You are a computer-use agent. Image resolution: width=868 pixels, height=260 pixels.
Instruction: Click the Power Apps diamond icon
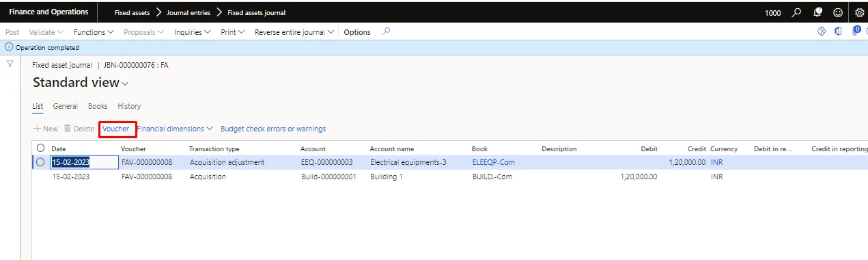(822, 31)
